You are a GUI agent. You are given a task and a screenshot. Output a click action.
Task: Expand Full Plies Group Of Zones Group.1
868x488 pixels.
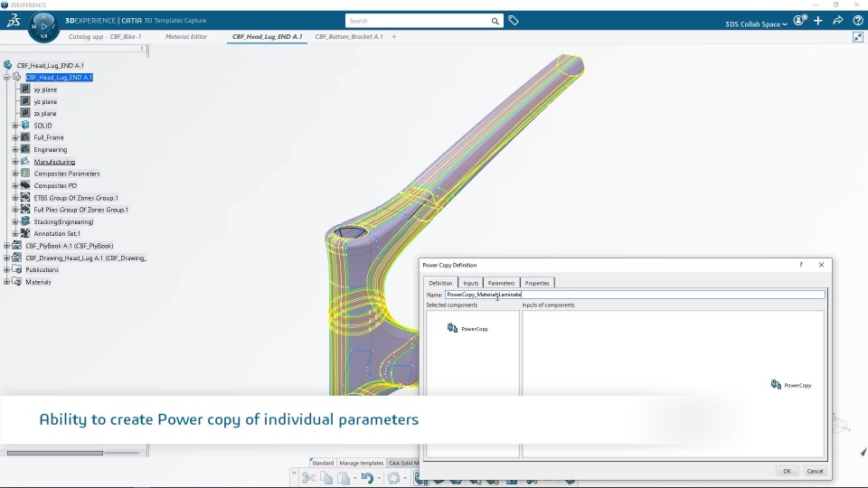15,210
